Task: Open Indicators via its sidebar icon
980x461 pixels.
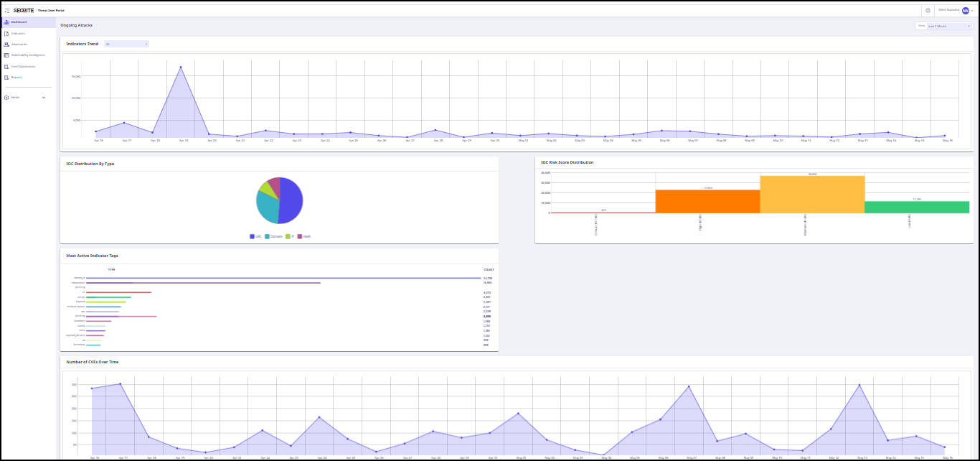Action: [x=6, y=33]
